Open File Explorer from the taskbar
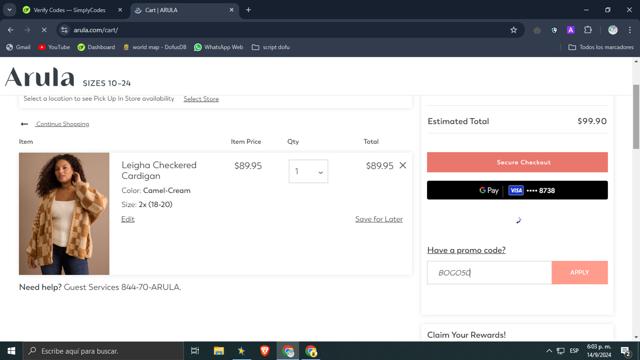The image size is (640, 360). point(219,351)
